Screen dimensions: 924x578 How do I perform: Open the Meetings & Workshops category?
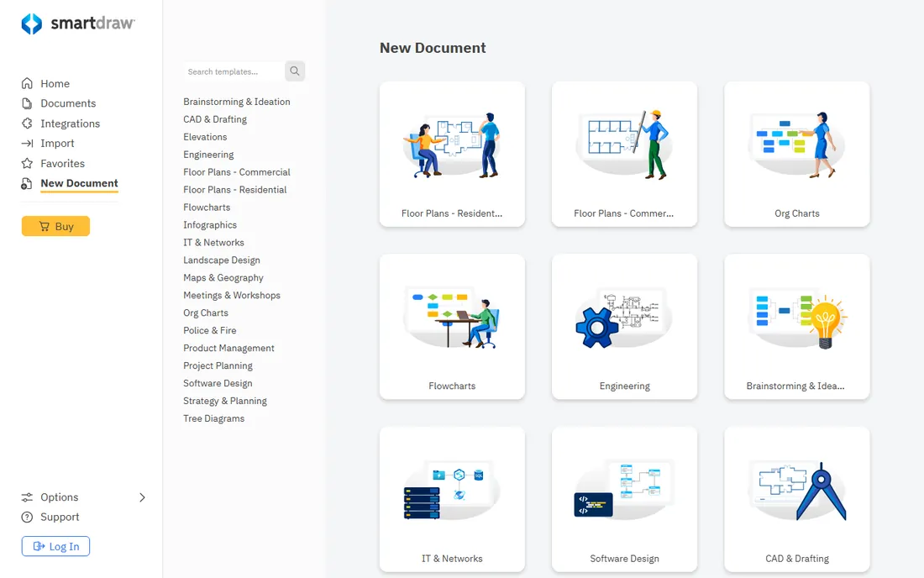[232, 295]
